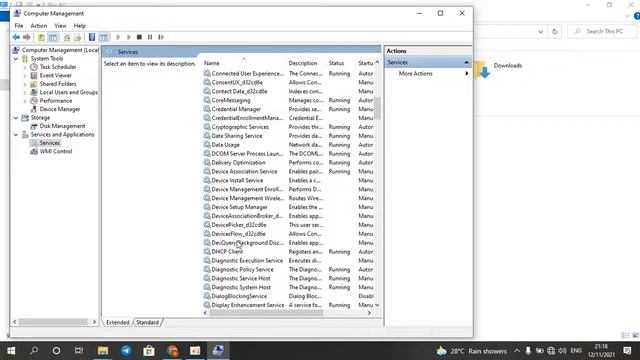Select Event Viewer in the tree

point(56,76)
